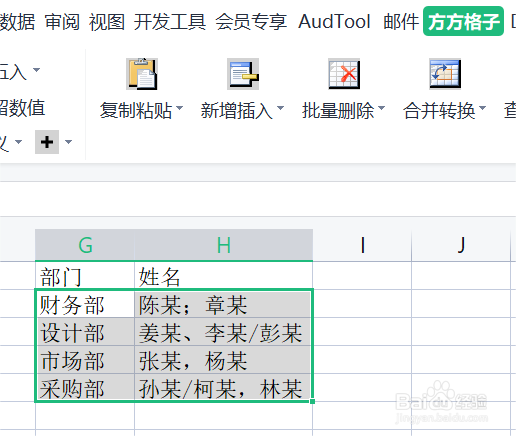Select the 部门 header cell
The width and height of the screenshot is (516, 436).
[x=85, y=275]
